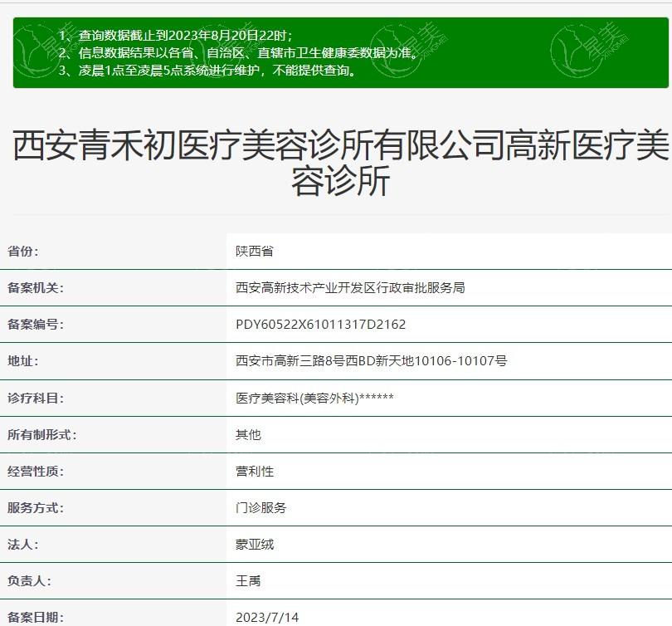Select the filing number PDY60522X61011317D2162
Viewport: 672px width, 626px height.
pyautogui.click(x=320, y=325)
